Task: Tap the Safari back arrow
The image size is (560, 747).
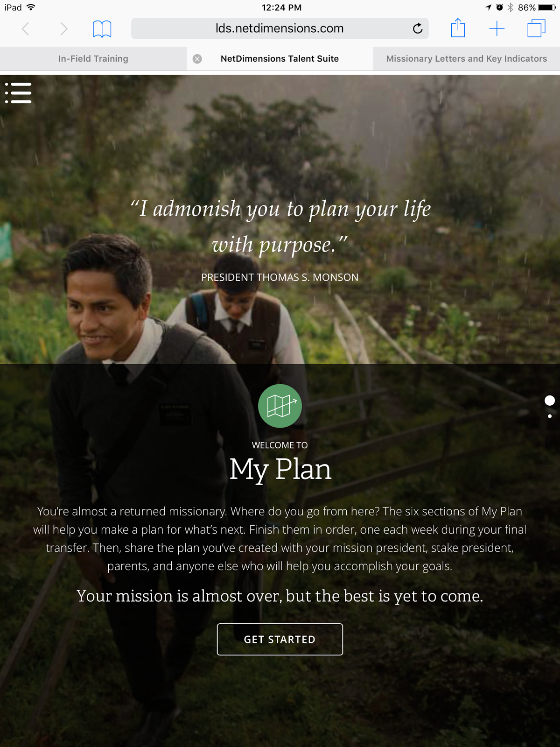Action: click(26, 29)
